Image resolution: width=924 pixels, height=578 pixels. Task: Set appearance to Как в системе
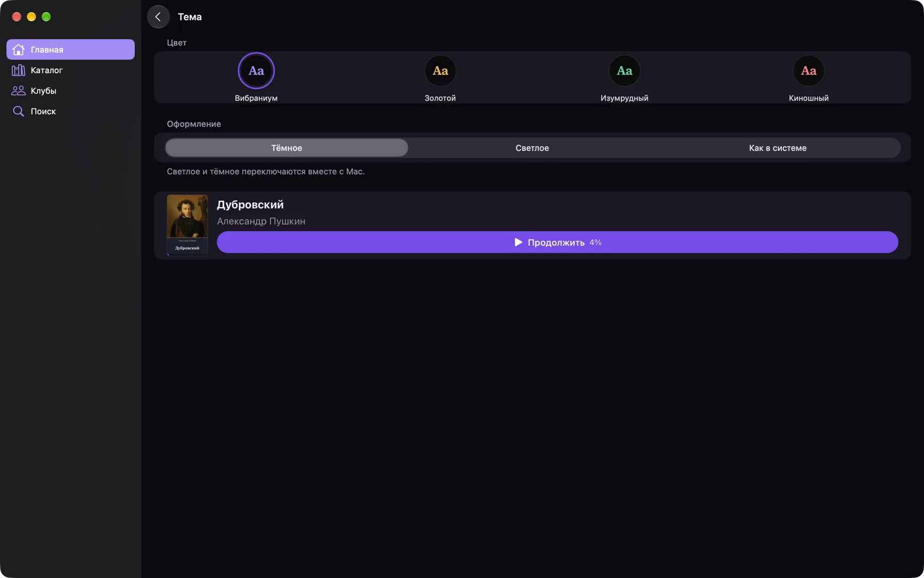[x=778, y=148]
